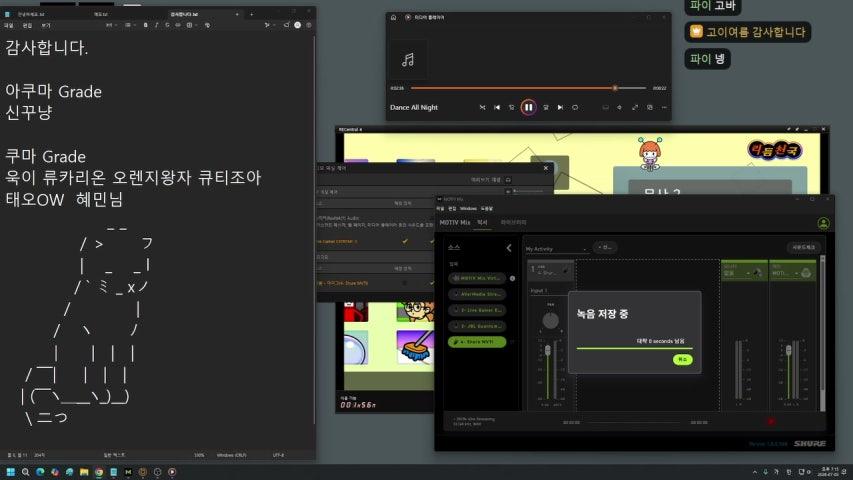The height and width of the screenshot is (480, 853).
Task: Cancel the 녹음 저장 중 saving dialog
Action: [683, 359]
